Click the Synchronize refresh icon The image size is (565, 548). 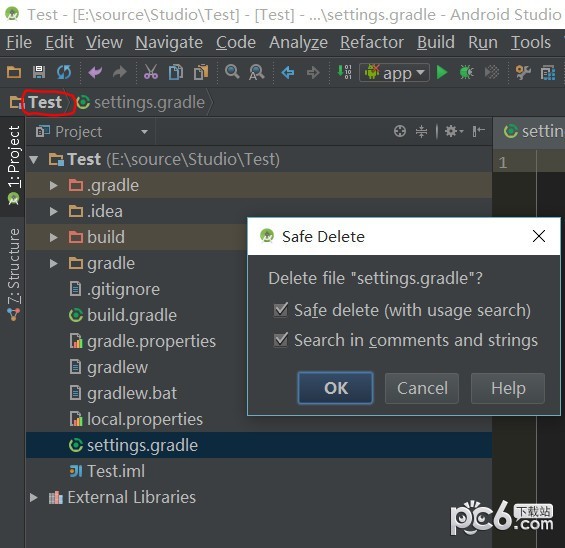coord(64,72)
